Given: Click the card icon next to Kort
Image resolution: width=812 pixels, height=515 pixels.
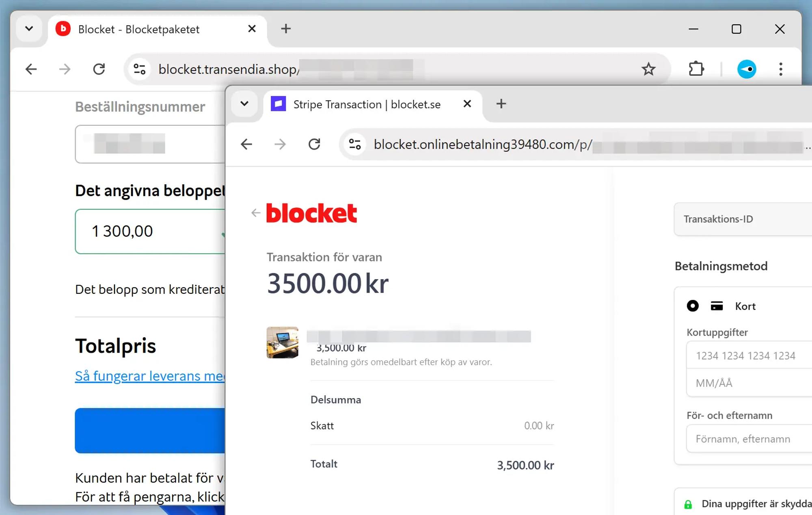Looking at the screenshot, I should (717, 306).
